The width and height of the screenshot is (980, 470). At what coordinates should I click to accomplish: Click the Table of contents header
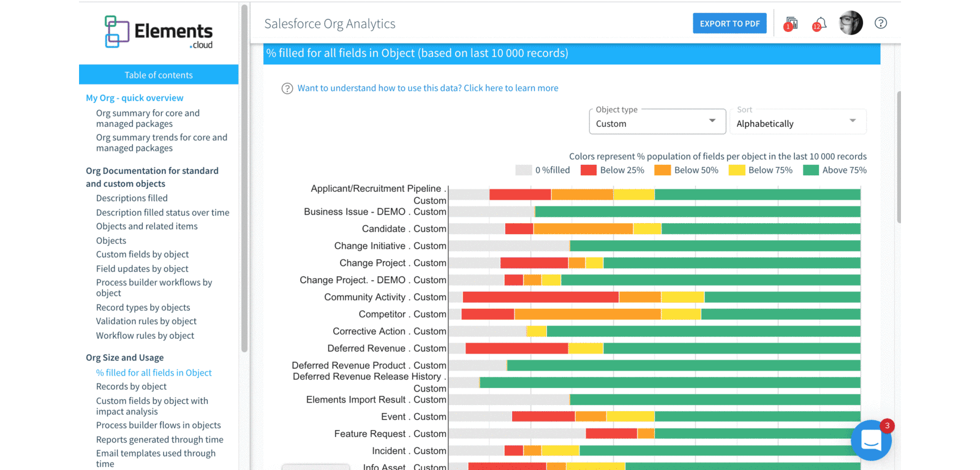[x=159, y=75]
